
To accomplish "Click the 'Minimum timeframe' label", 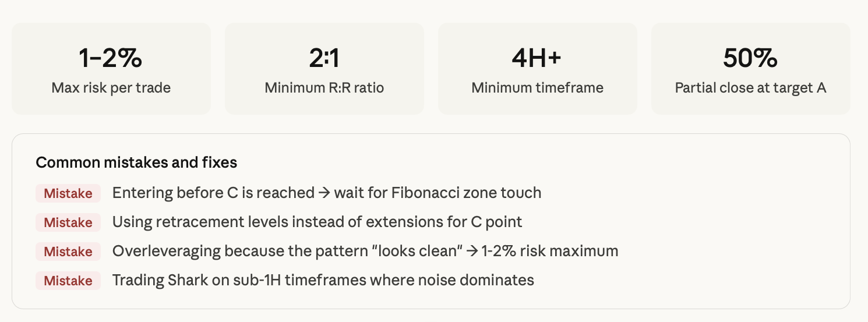I will pyautogui.click(x=538, y=88).
